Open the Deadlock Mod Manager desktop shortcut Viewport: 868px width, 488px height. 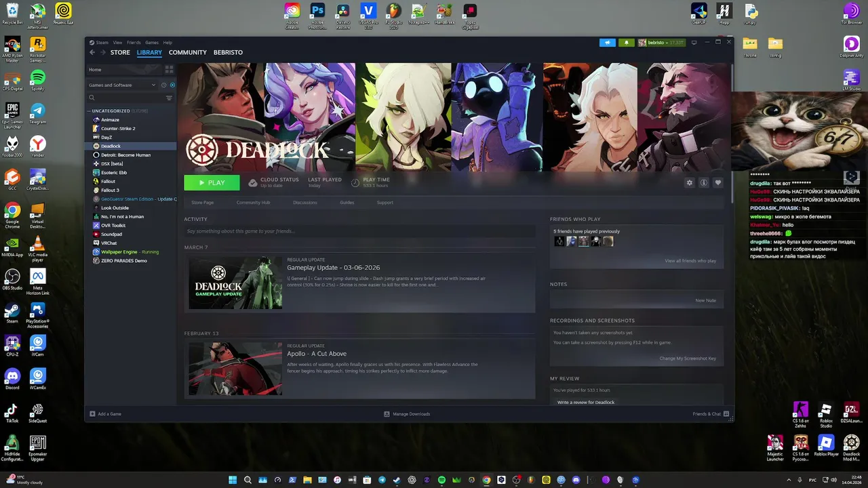click(852, 447)
